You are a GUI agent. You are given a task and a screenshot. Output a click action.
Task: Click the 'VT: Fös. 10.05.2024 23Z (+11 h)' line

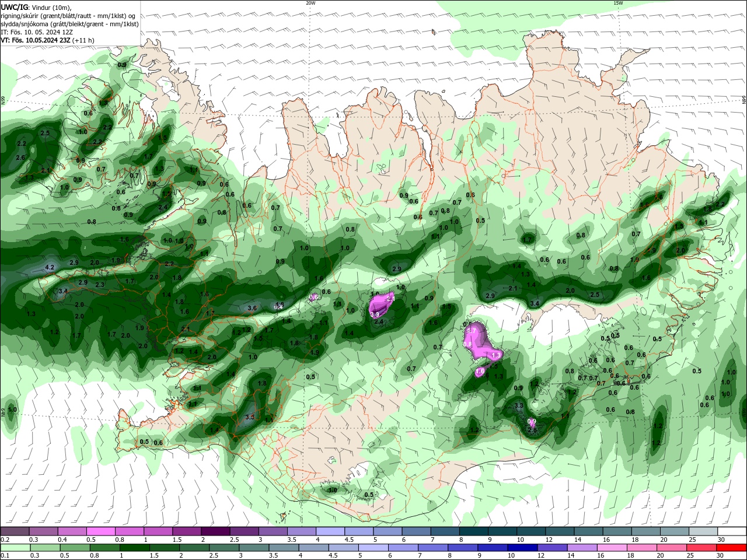point(48,40)
